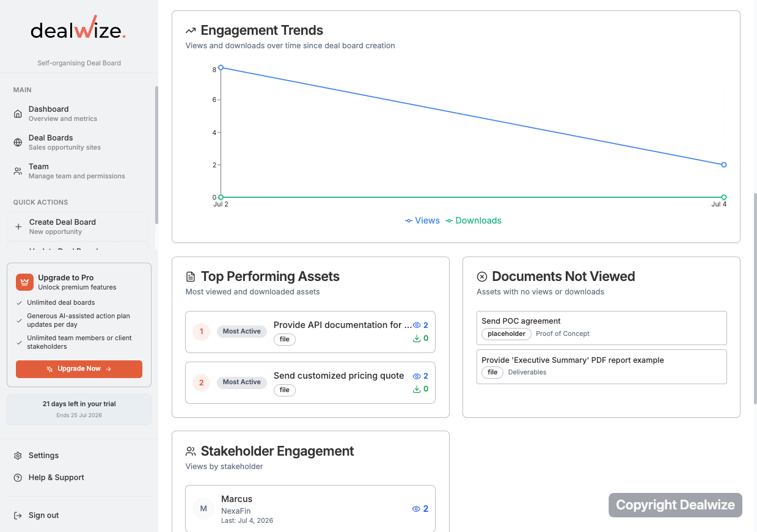Screen dimensions: 757x532
Task: Open Help & Support in the sidebar
Action: tap(79, 478)
